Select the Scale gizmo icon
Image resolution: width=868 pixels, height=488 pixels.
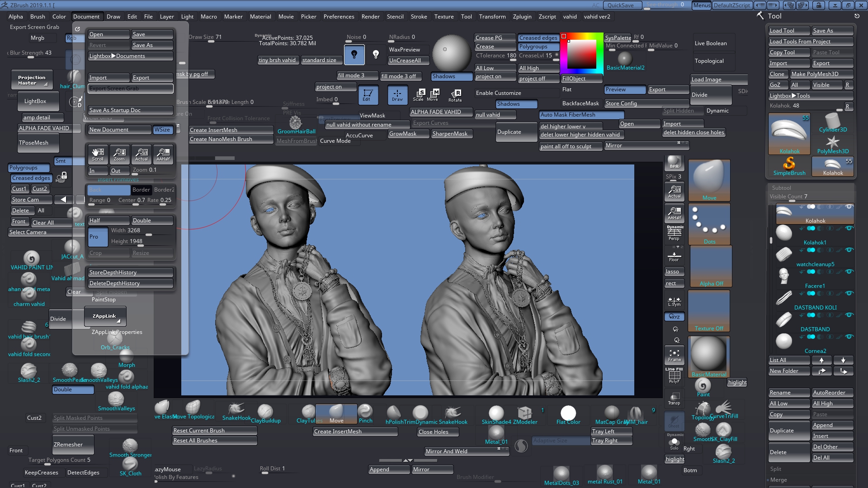click(419, 95)
